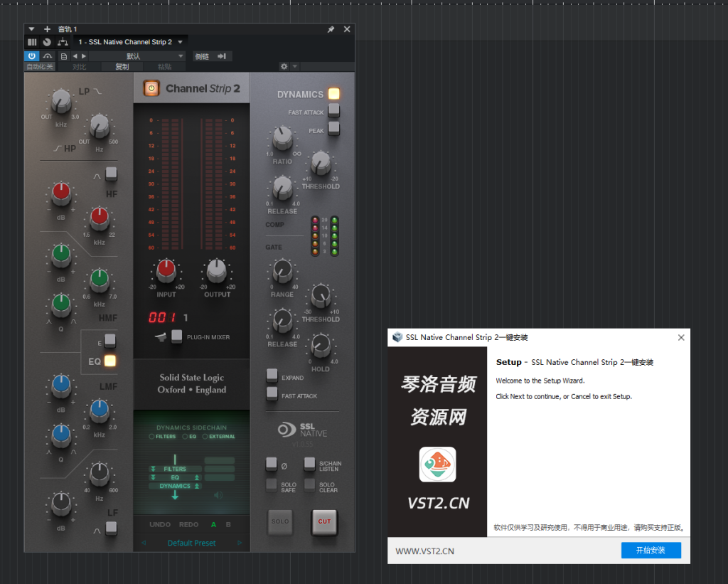Engage the CUT button on the channel strip
Image resolution: width=728 pixels, height=584 pixels.
[x=324, y=521]
